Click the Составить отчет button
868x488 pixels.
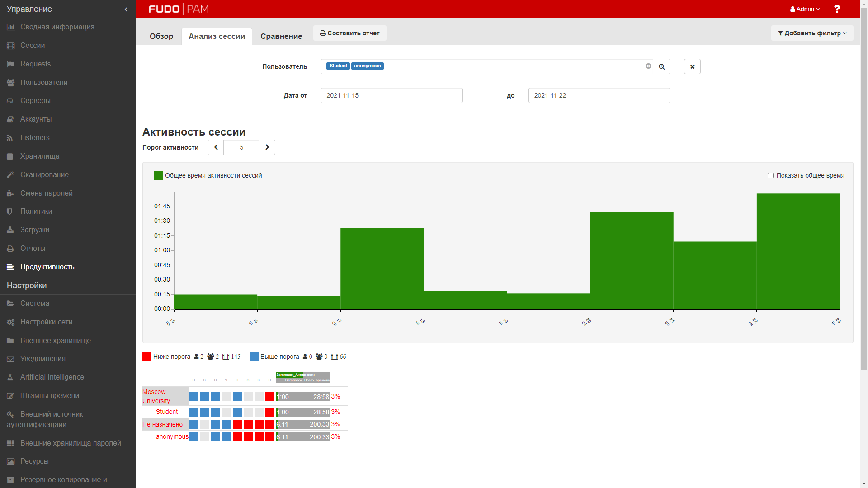(349, 33)
